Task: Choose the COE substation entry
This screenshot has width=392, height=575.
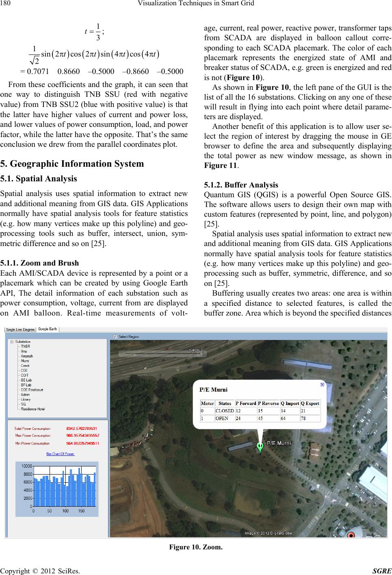Action: tap(24, 370)
